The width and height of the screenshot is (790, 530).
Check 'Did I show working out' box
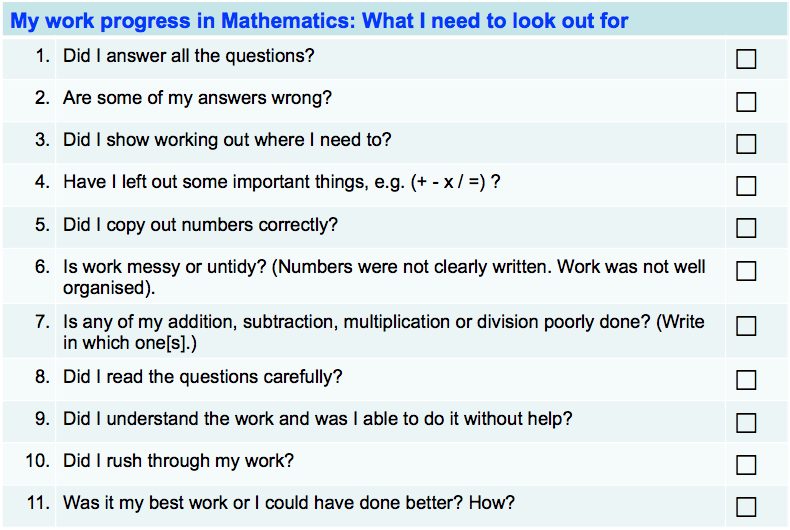point(746,144)
